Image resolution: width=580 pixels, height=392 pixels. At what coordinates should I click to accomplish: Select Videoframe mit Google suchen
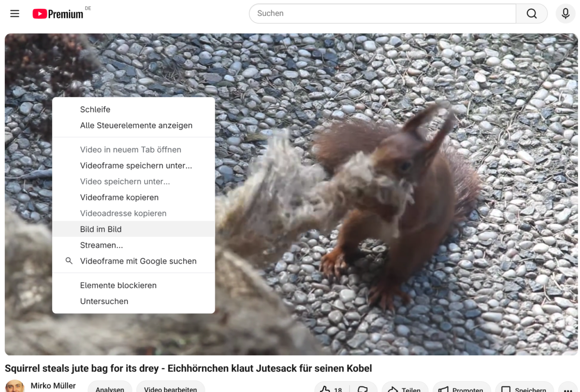(x=133, y=261)
